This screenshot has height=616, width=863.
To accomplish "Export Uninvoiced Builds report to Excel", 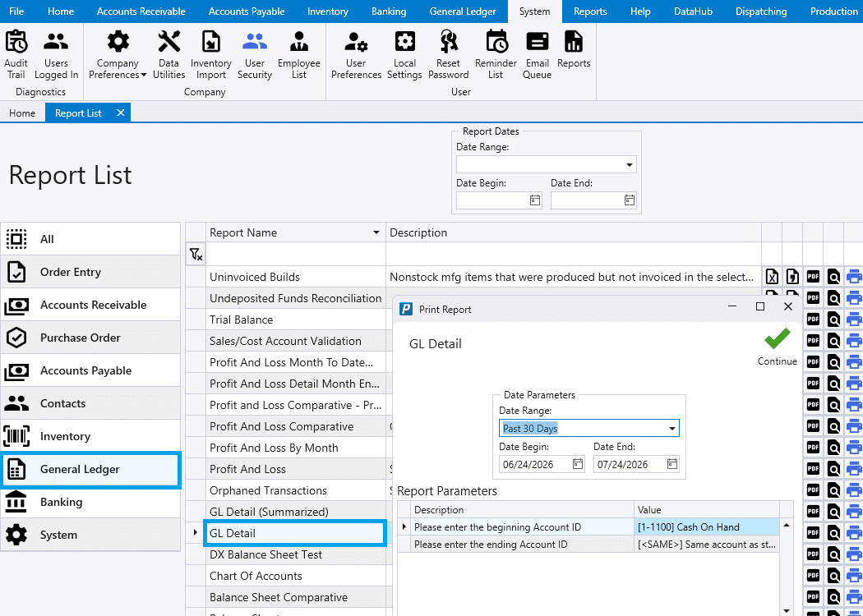I will [x=773, y=277].
